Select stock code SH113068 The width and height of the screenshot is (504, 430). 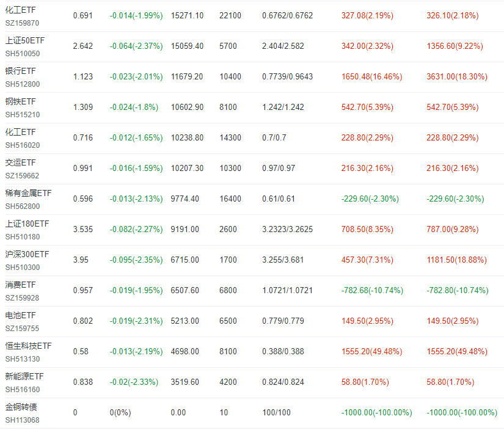[x=22, y=420]
